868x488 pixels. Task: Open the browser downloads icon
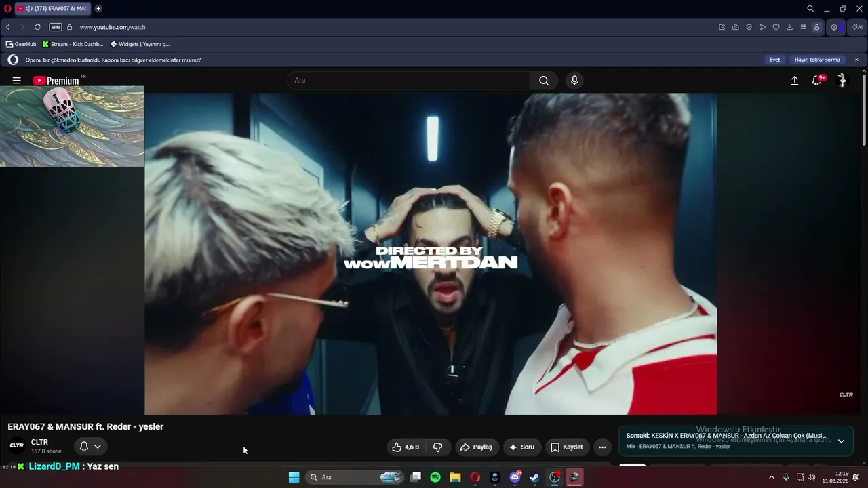pos(790,27)
